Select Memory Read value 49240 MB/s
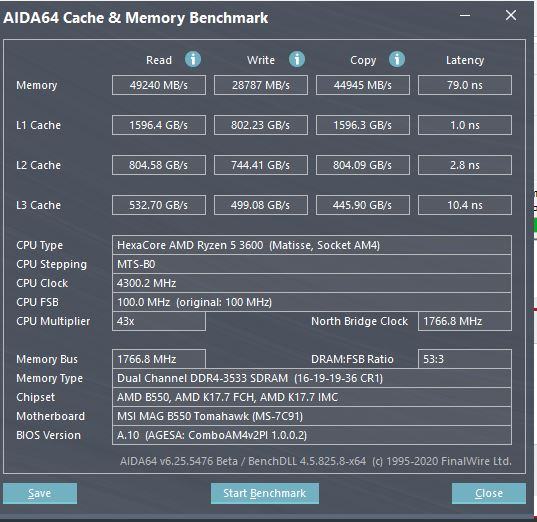Screen dimensions: 537x522 [159, 85]
